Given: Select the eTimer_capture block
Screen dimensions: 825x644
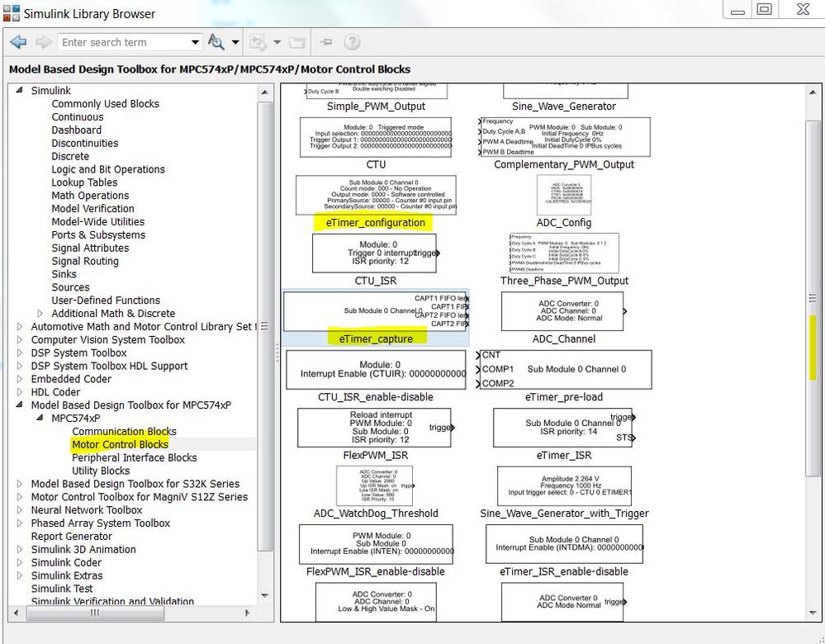Looking at the screenshot, I should 376,311.
